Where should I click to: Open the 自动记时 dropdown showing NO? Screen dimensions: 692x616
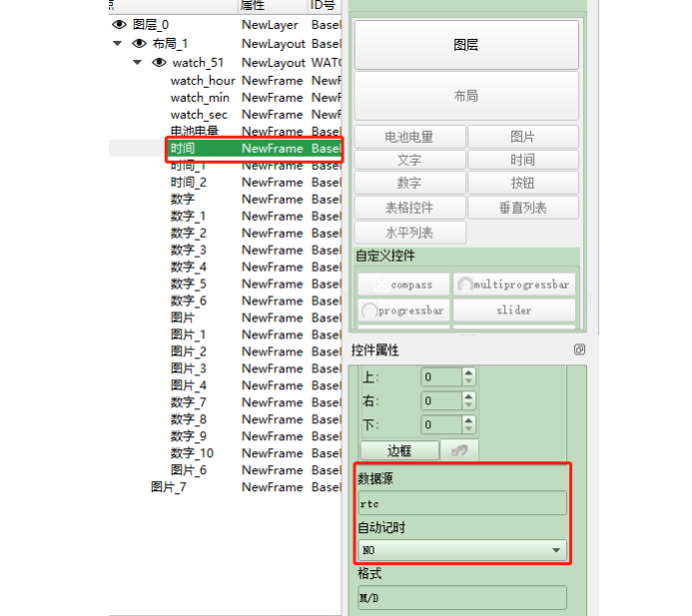462,550
